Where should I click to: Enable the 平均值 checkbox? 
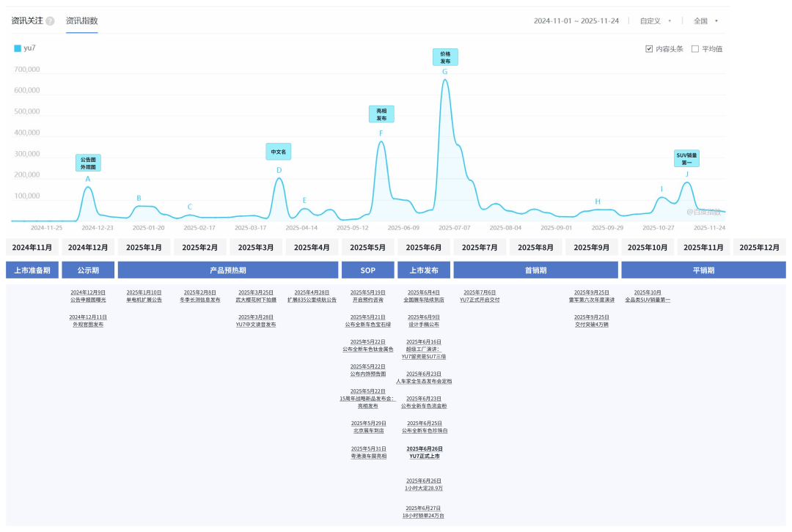[x=695, y=49]
